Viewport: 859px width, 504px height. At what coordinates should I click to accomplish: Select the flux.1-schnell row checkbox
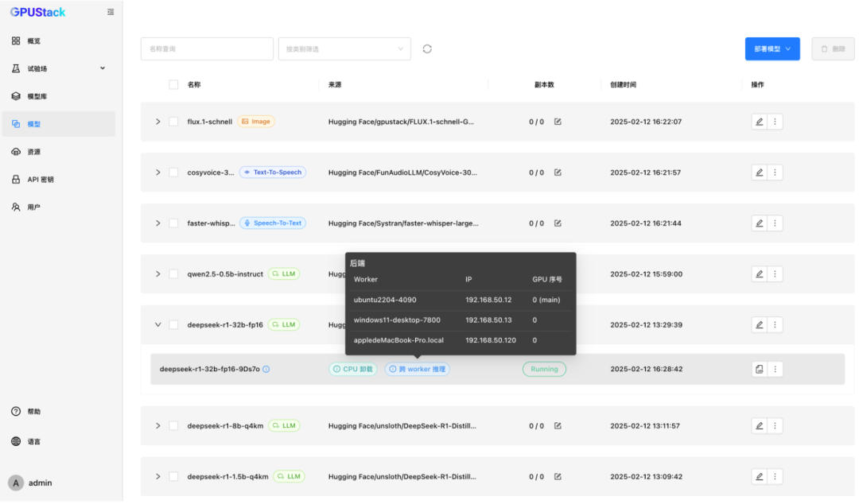[x=173, y=122]
